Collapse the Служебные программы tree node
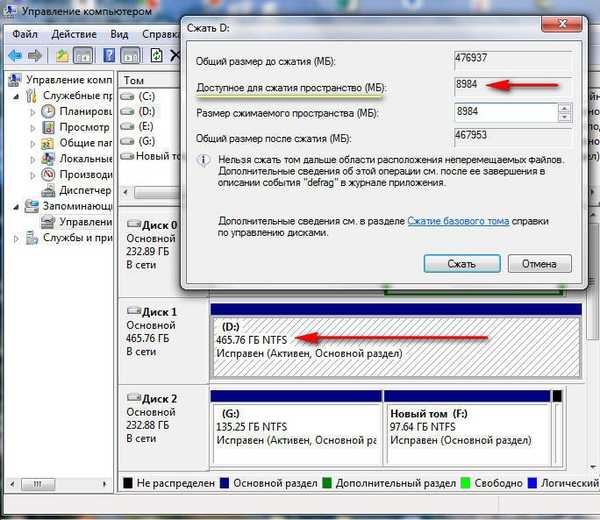 (16, 95)
